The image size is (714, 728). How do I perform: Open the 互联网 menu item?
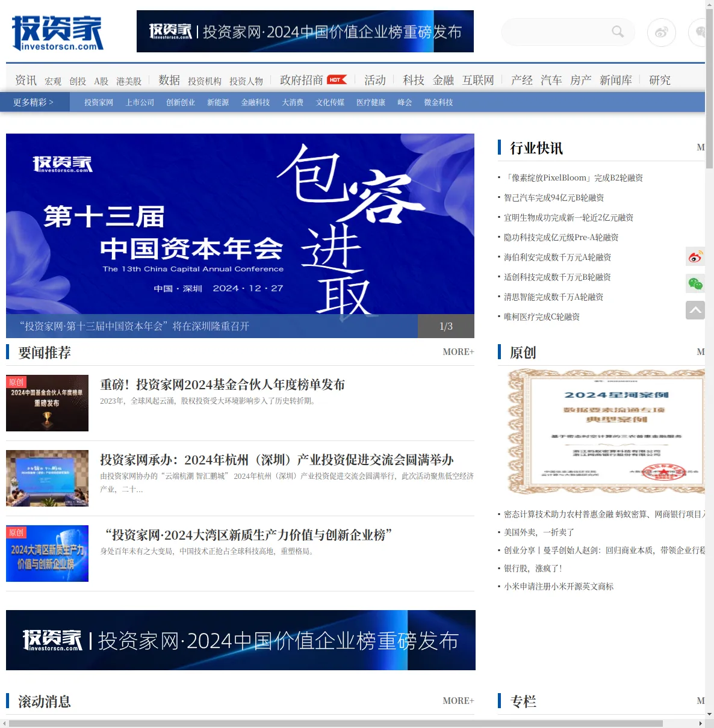478,80
